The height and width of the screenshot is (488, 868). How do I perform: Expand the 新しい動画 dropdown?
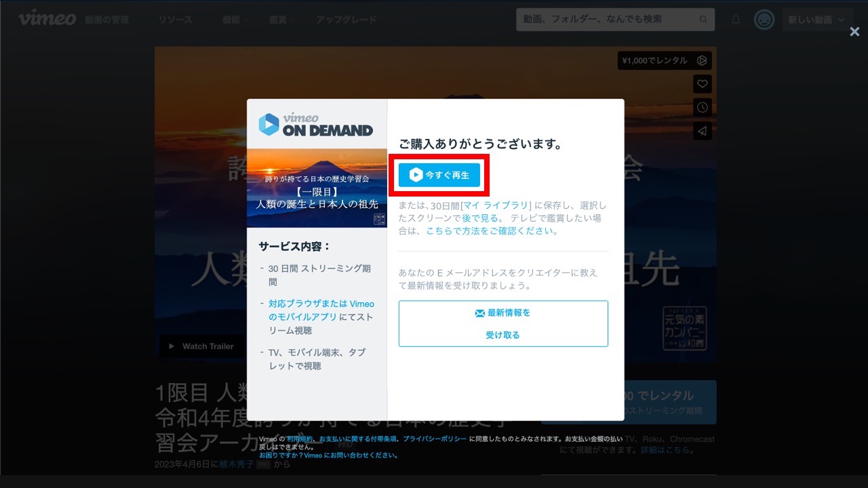(x=817, y=20)
